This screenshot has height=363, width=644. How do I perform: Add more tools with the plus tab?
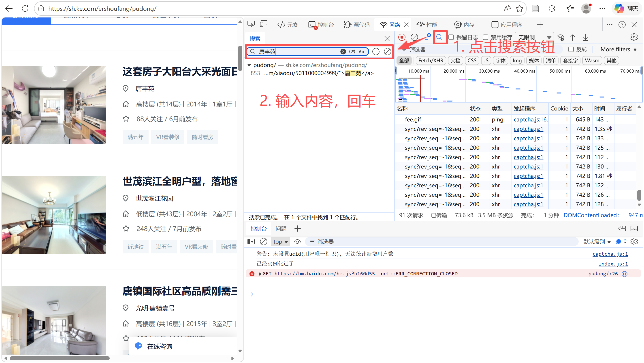tap(540, 24)
